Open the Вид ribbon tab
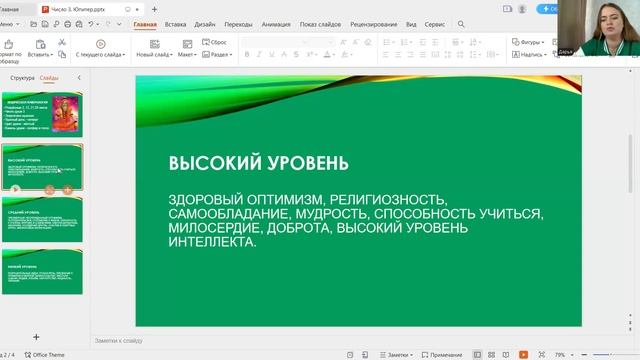Image resolution: width=640 pixels, height=360 pixels. click(411, 24)
